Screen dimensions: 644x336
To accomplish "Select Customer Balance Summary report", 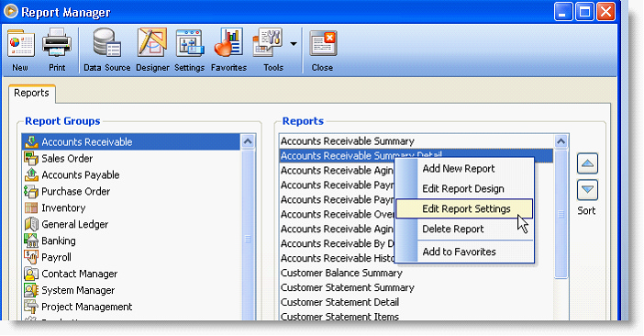I will [x=416, y=274].
